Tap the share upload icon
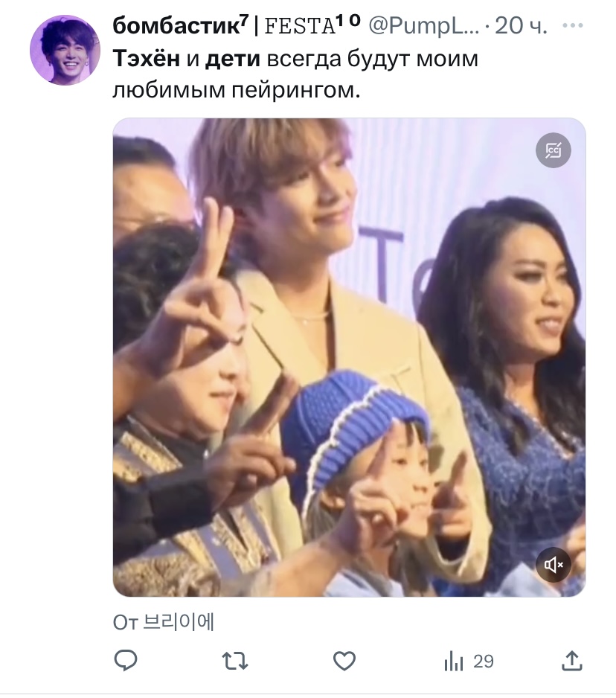This screenshot has width=616, height=698. [x=571, y=660]
